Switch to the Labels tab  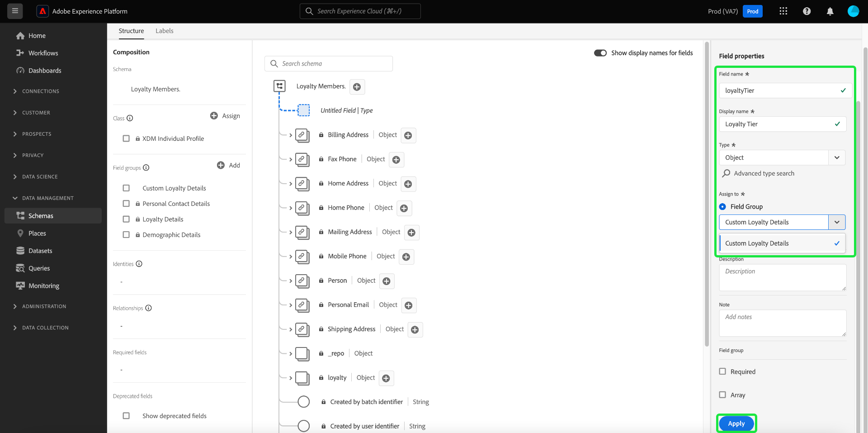point(164,31)
